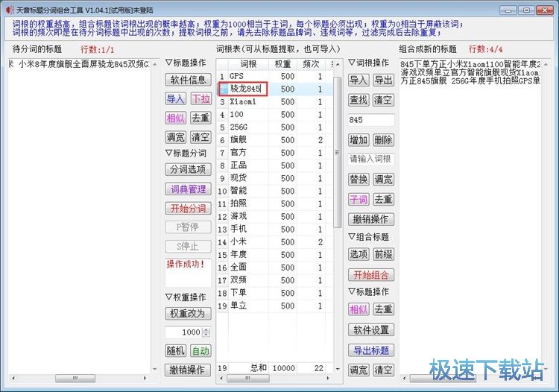559x392 pixels.
Task: Click 撤销操作 under the 权重操作 section
Action: 189,370
